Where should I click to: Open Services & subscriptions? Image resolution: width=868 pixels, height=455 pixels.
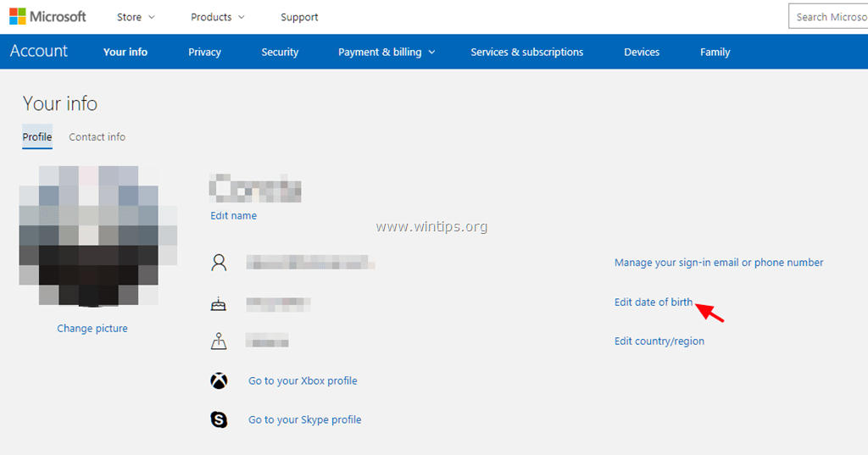[x=527, y=52]
